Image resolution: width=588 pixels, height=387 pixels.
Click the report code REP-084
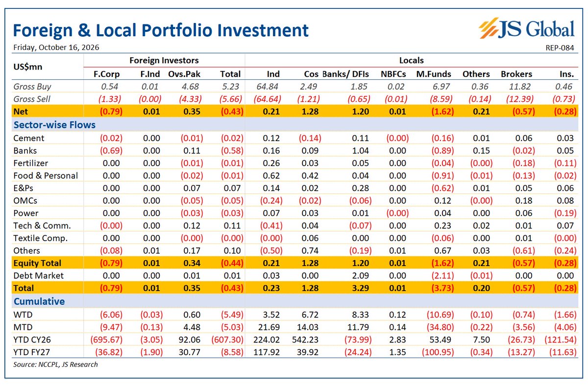tap(559, 48)
